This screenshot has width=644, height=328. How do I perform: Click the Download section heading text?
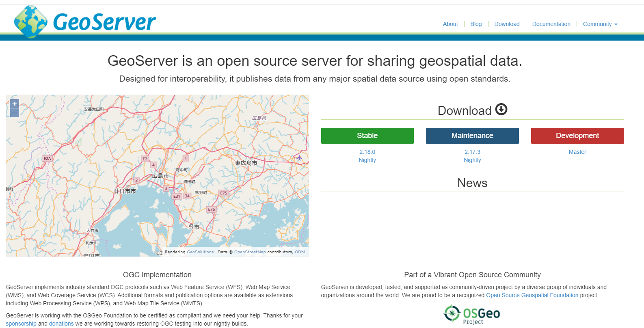click(465, 110)
